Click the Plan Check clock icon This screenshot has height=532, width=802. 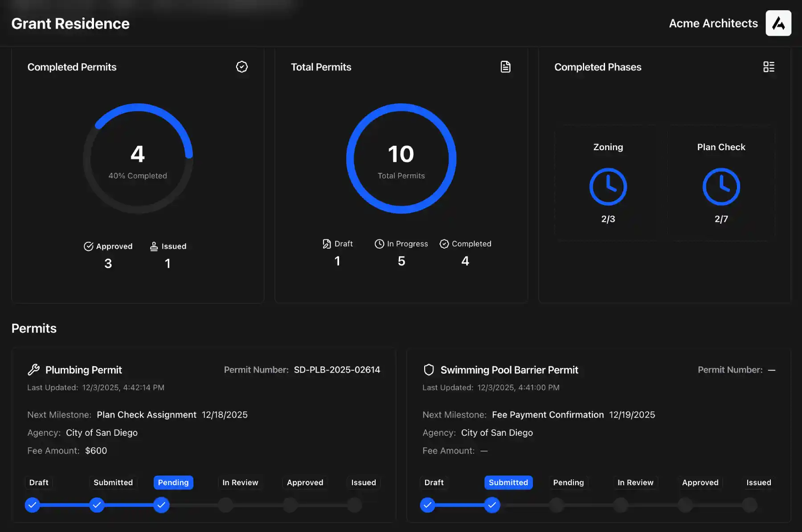coord(721,187)
